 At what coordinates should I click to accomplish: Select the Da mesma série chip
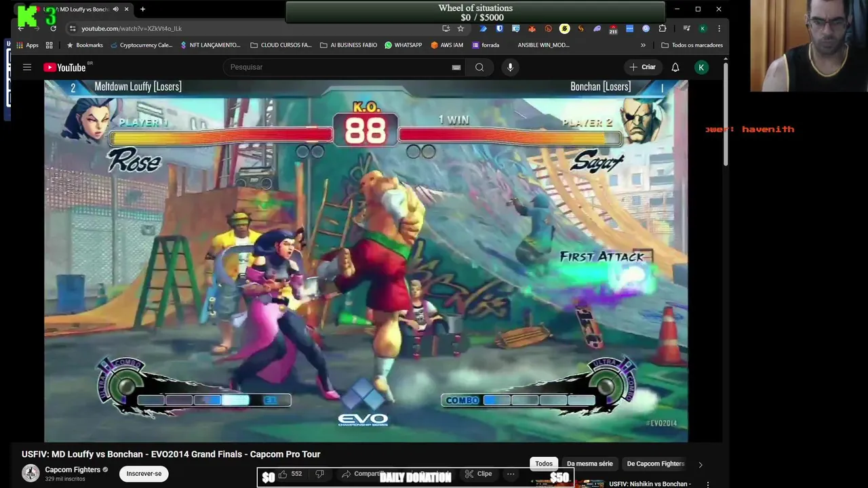(x=589, y=464)
